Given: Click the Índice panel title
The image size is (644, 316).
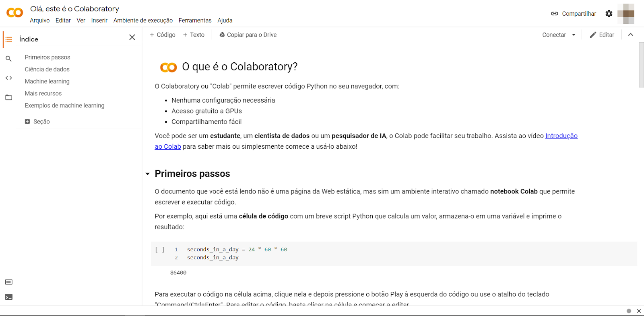Looking at the screenshot, I should (x=29, y=39).
